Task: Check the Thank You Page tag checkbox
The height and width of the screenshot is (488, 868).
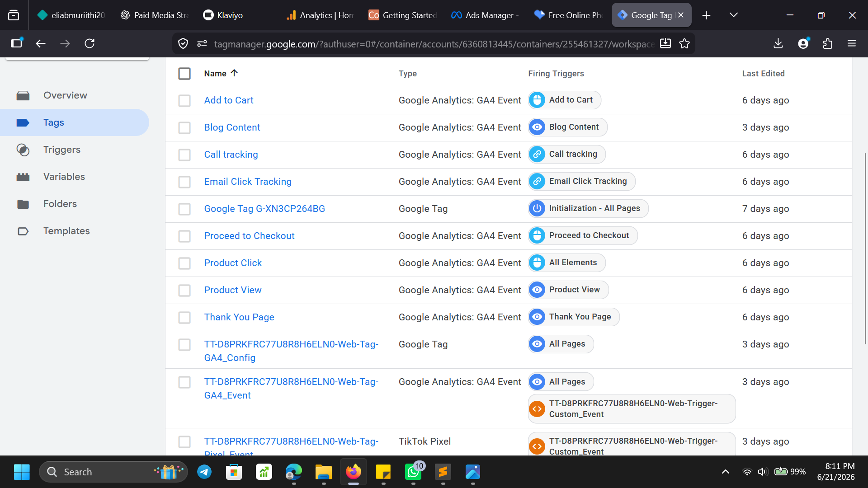Action: coord(184,318)
